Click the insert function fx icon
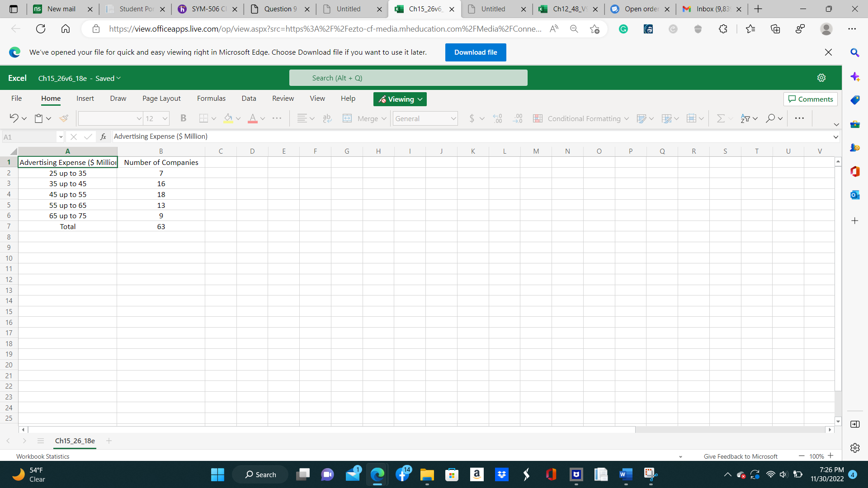The width and height of the screenshot is (868, 488). point(103,136)
